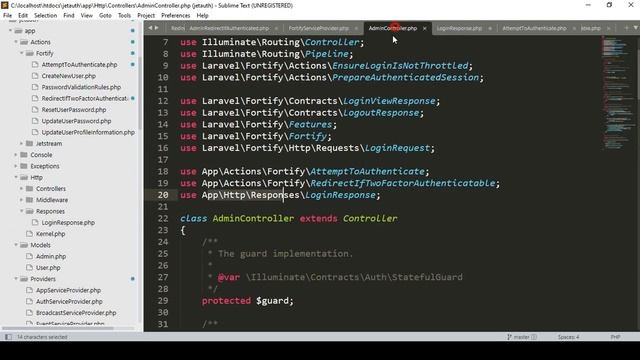Image resolution: width=640 pixels, height=360 pixels.
Task: Click the Admin.php file icon
Action: click(x=29, y=256)
